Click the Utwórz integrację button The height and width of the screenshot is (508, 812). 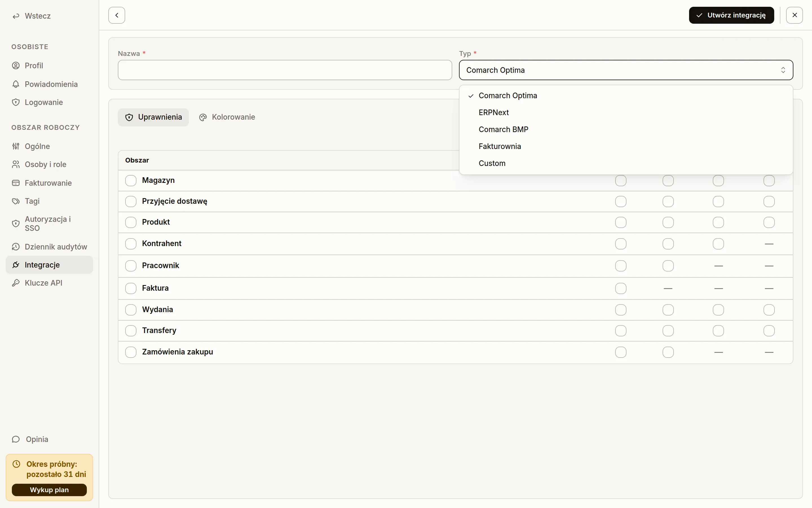point(731,15)
